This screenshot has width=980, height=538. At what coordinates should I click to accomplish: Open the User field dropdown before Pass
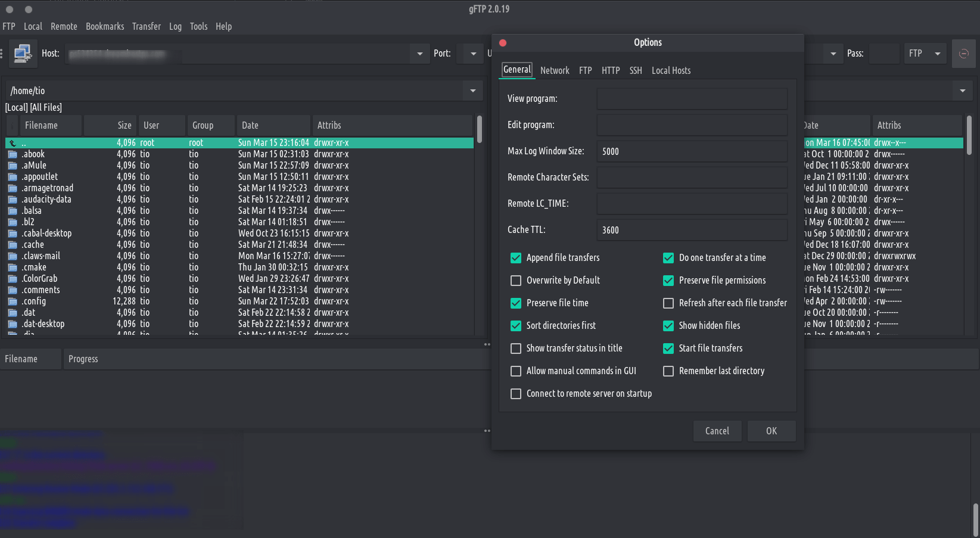coord(833,54)
